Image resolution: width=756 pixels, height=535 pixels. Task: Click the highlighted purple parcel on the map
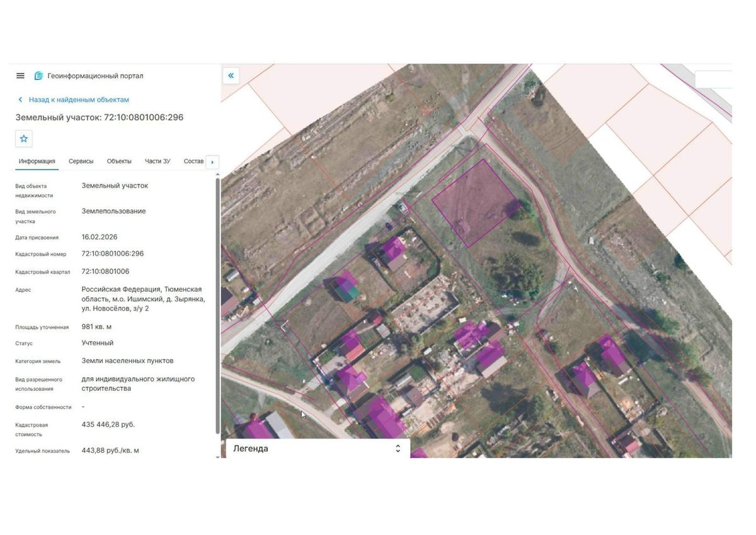[476, 202]
